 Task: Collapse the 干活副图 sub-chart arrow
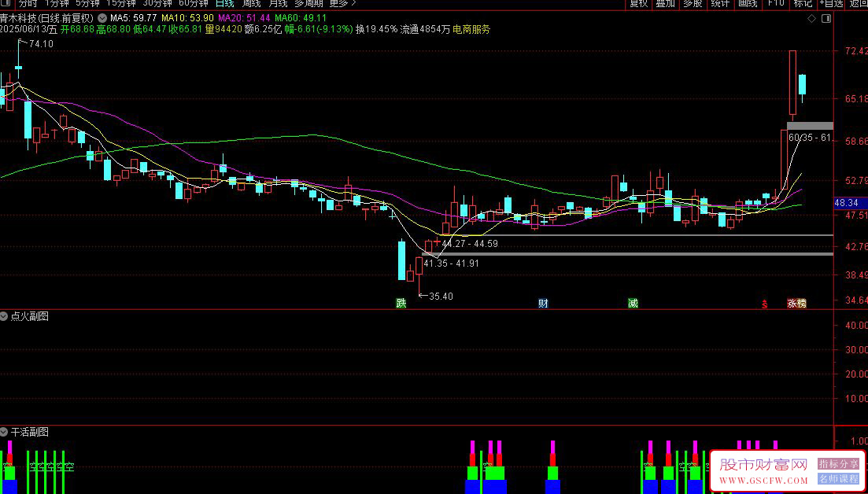(5, 432)
